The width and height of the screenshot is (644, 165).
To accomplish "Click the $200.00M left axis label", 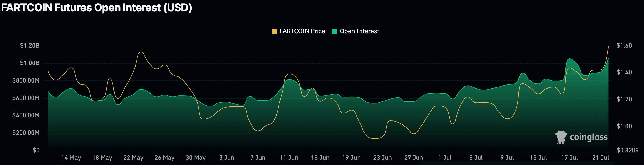I will 26,133.
